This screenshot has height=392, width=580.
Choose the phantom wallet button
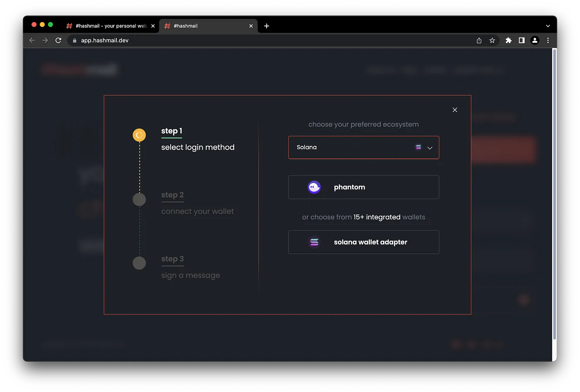[364, 187]
